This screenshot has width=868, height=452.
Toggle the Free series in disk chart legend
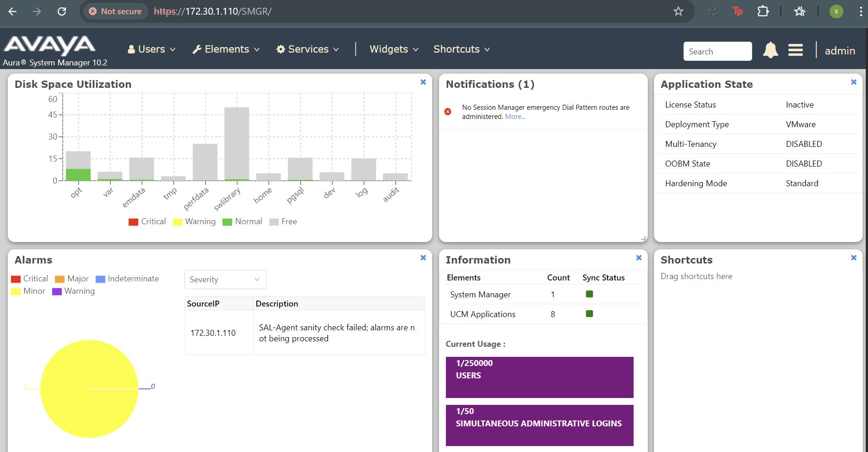pos(283,222)
